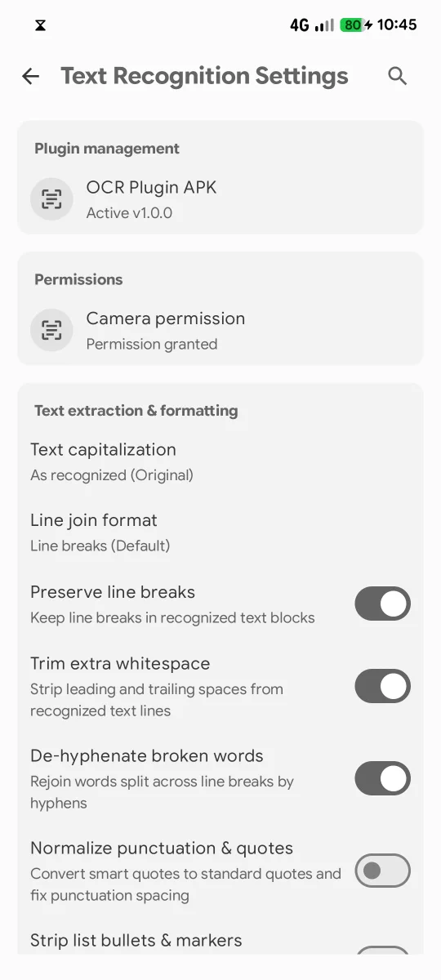Image resolution: width=441 pixels, height=980 pixels.
Task: Tap the Plugin management section header
Action: pyautogui.click(x=107, y=149)
